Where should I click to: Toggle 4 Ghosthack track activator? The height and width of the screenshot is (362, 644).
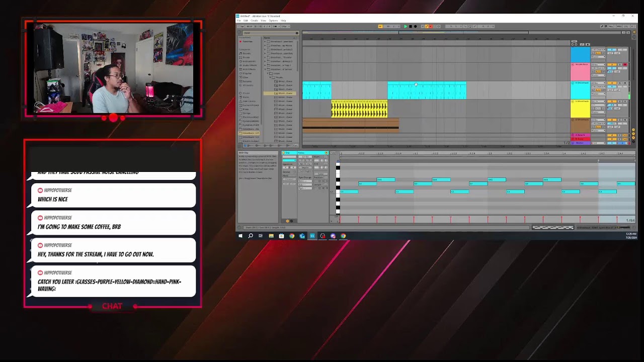612,83
